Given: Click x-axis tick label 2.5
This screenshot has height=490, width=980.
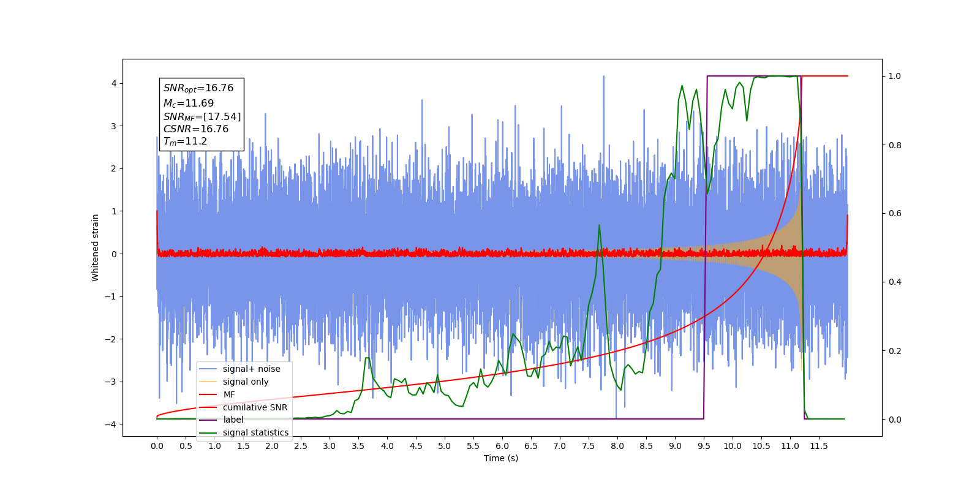Looking at the screenshot, I should click(301, 446).
